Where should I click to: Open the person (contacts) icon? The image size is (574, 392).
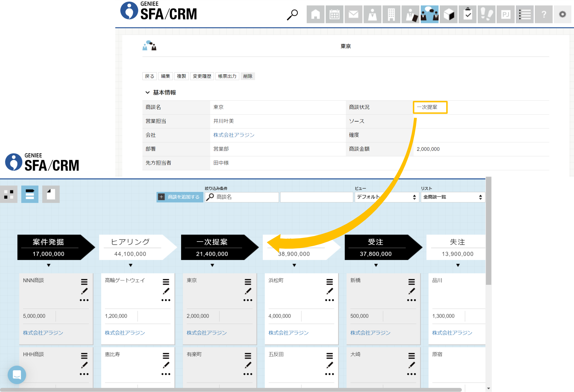pos(372,14)
